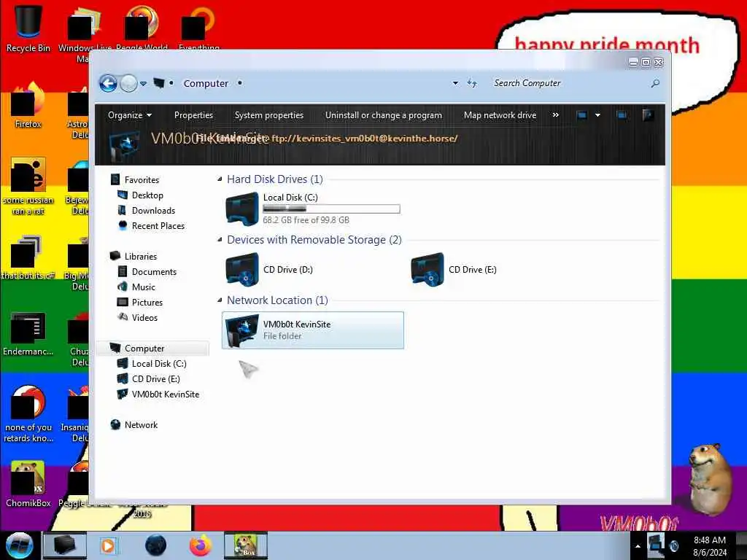Click the ChomikBox taskbar button
This screenshot has width=747, height=560.
tap(246, 545)
